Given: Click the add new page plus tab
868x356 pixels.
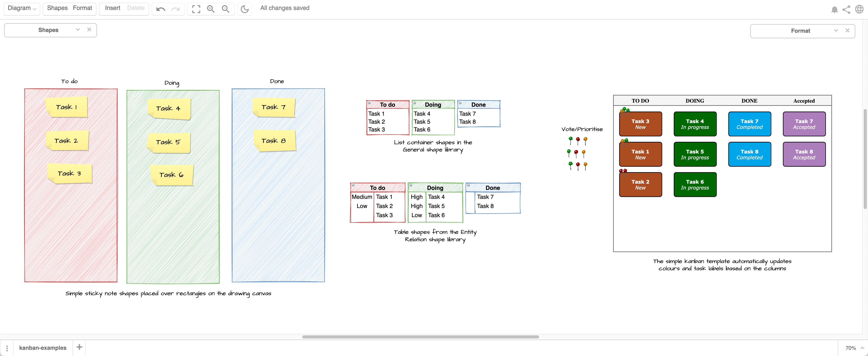Looking at the screenshot, I should point(79,347).
